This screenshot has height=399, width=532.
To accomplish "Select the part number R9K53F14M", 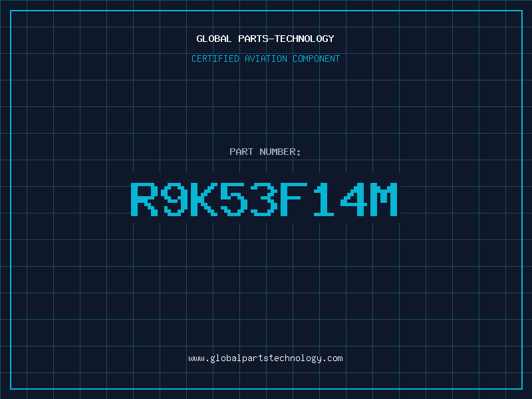I will point(264,199).
